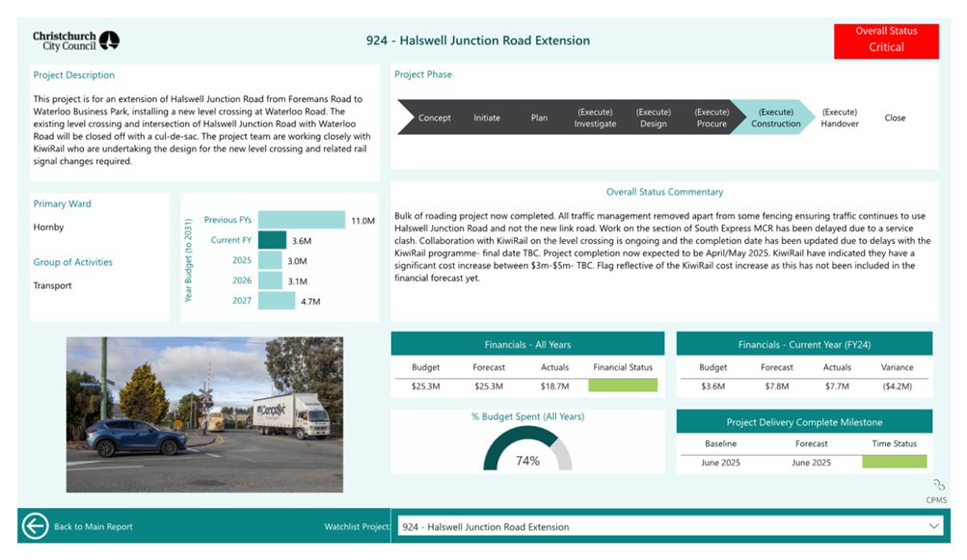Select the Plan phase step
This screenshot has height=560, width=967.
coord(539,118)
